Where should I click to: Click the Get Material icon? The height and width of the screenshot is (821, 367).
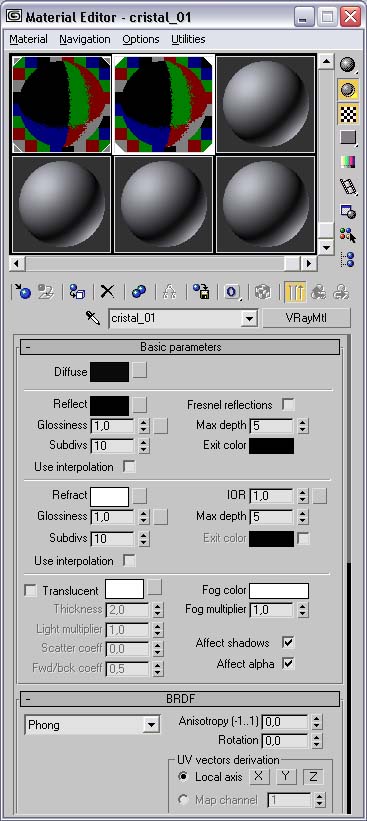[23, 292]
